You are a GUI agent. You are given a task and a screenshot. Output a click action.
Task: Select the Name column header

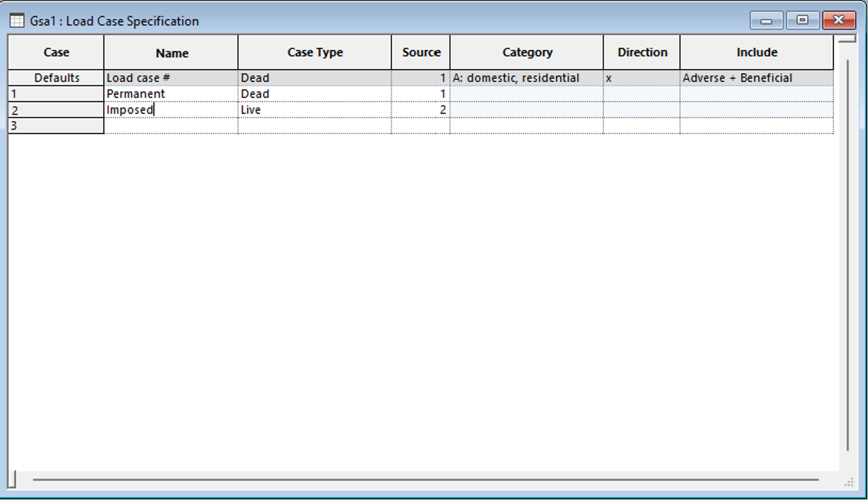pyautogui.click(x=171, y=53)
